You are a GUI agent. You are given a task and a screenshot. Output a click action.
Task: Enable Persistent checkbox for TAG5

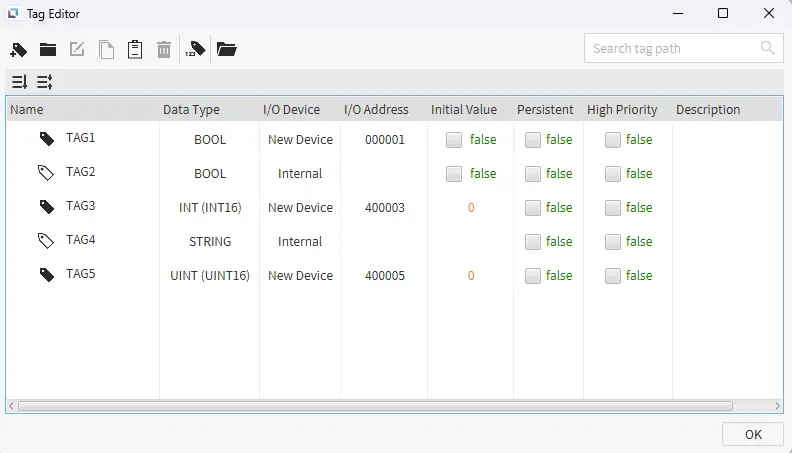click(x=532, y=276)
